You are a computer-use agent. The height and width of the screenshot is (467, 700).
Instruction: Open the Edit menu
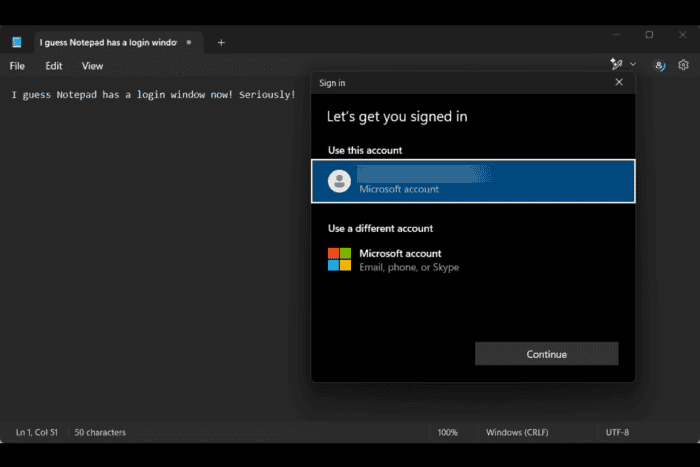point(54,66)
